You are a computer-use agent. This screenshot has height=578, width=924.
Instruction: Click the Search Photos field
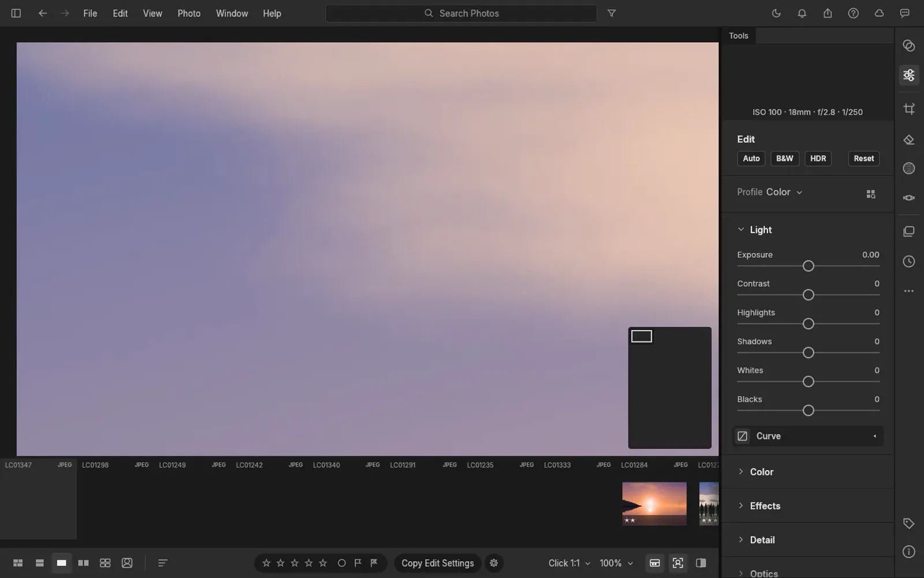pos(461,13)
